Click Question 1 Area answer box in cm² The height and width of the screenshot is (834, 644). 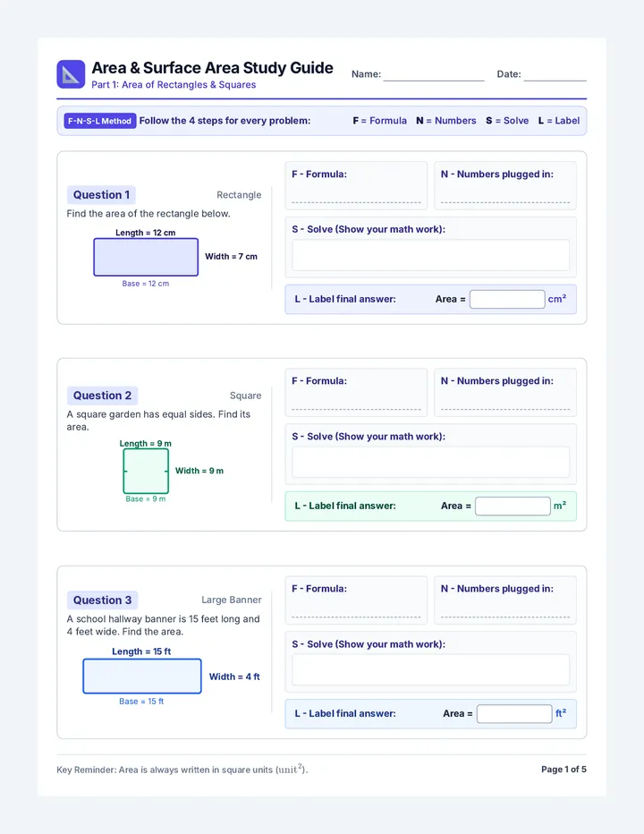point(507,299)
